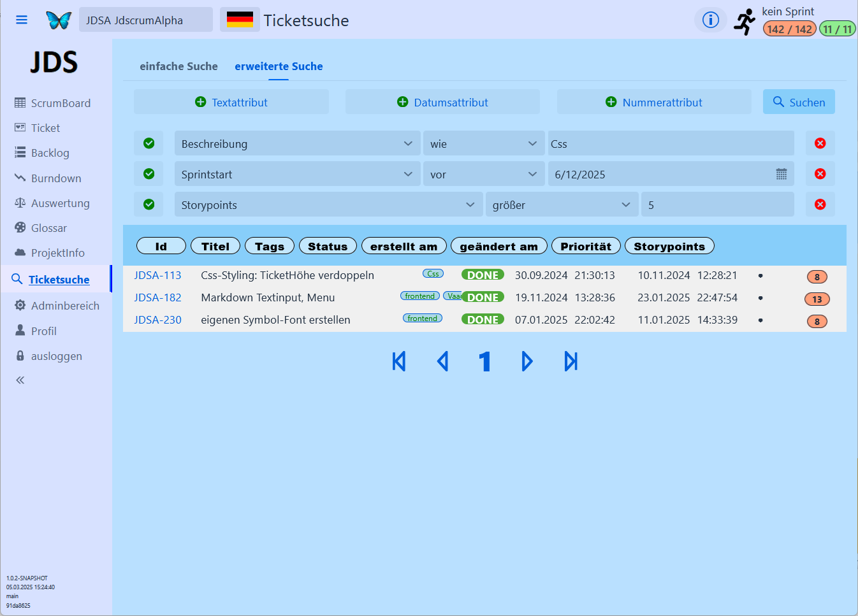This screenshot has height=616, width=858.
Task: Select the erweiterte Suche tab
Action: tap(279, 66)
